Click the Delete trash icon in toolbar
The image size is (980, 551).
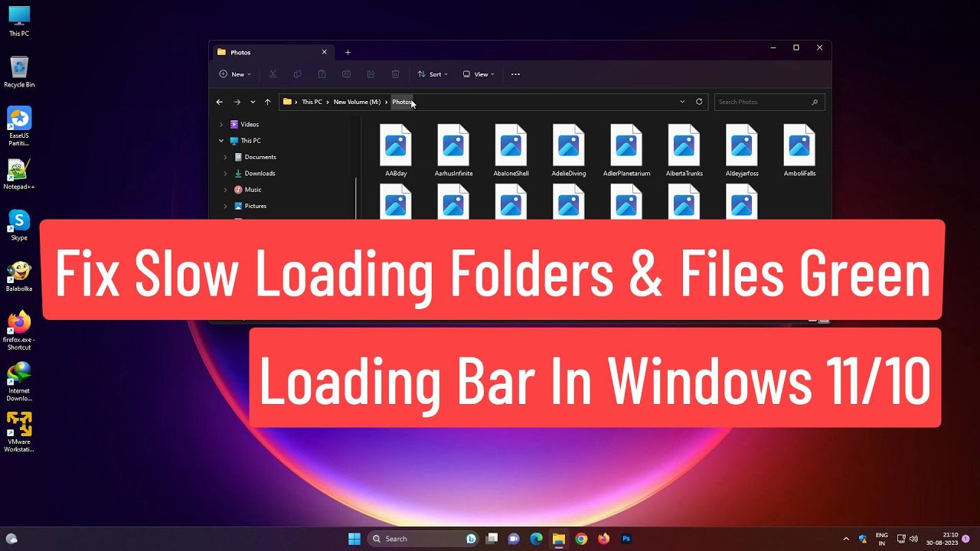point(396,74)
